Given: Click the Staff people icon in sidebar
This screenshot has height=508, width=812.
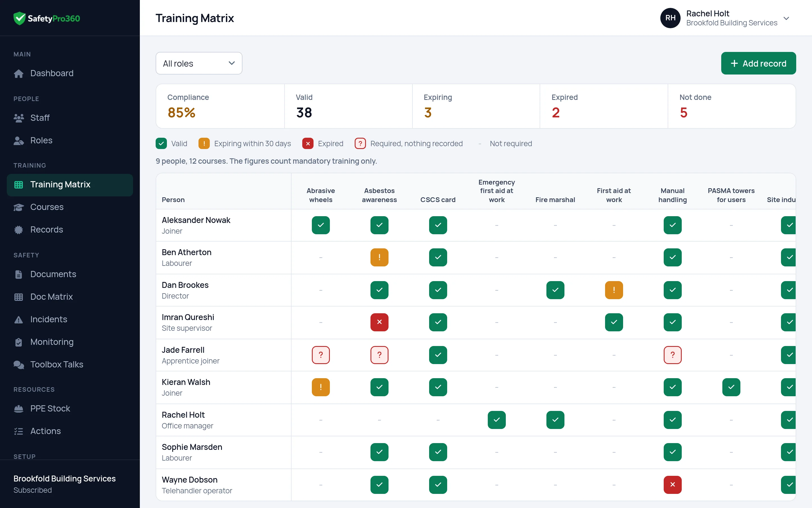Looking at the screenshot, I should [19, 118].
